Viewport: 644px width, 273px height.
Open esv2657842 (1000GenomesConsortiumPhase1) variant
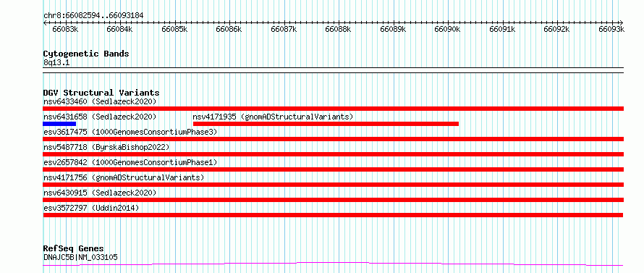[130, 162]
